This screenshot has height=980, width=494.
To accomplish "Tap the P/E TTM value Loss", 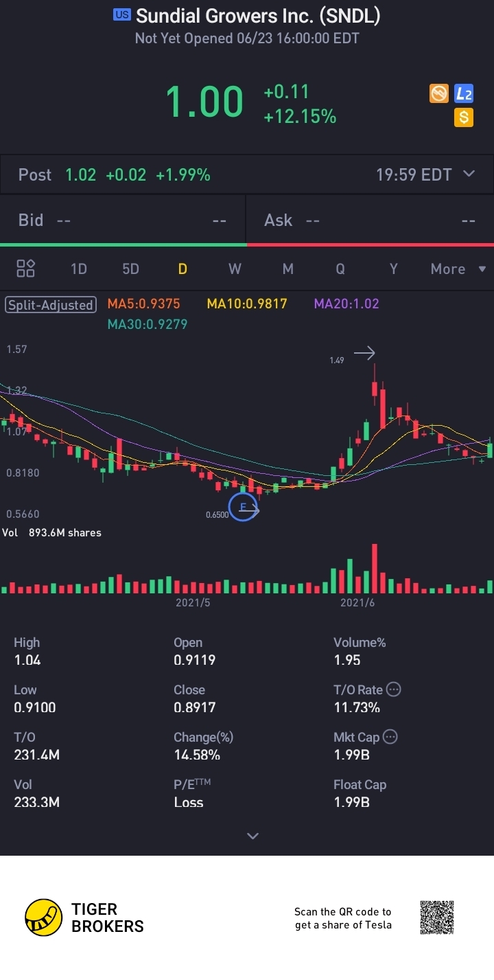I will click(x=189, y=801).
